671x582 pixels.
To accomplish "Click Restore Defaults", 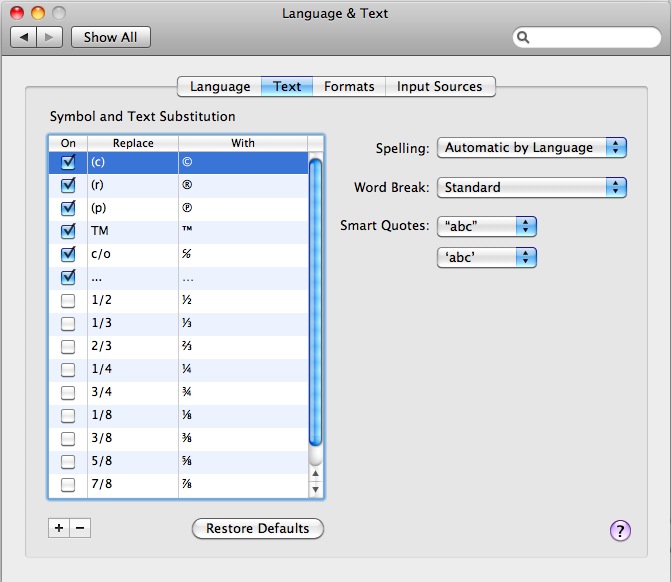I will click(x=258, y=529).
